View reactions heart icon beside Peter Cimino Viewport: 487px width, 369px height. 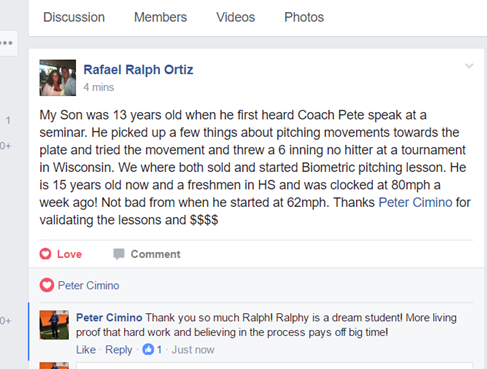pyautogui.click(x=47, y=285)
